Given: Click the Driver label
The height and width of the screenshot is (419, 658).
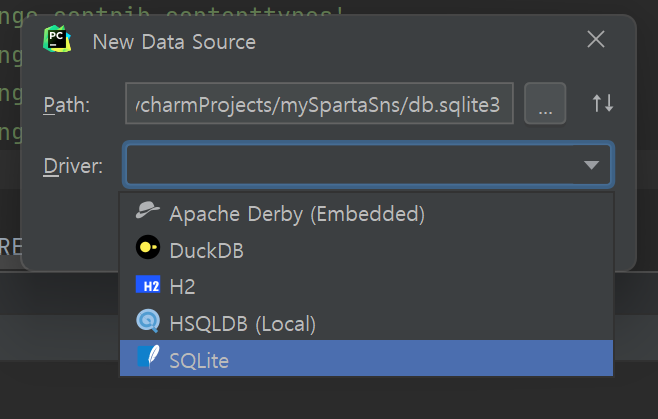Looking at the screenshot, I should pos(73,166).
